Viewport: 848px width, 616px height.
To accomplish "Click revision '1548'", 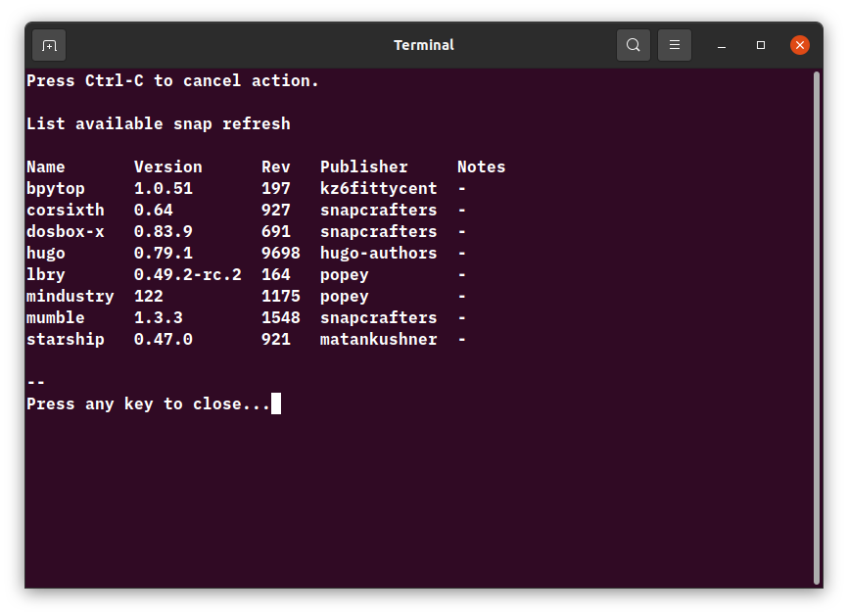I will pyautogui.click(x=281, y=317).
